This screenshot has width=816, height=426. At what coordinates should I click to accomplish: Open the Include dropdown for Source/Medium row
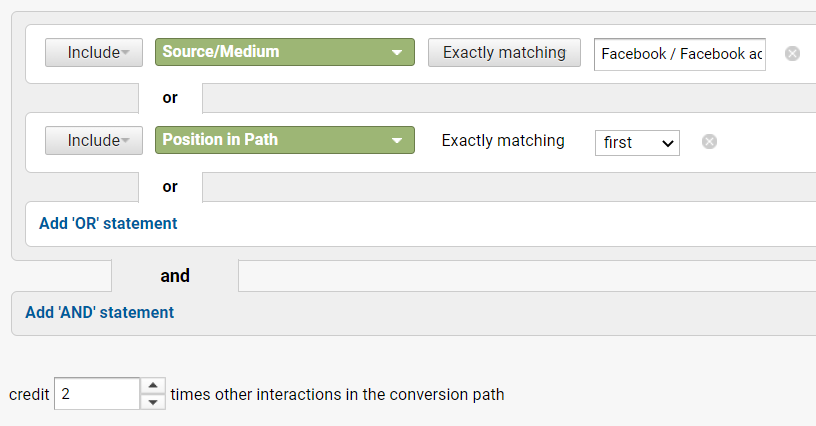click(x=94, y=53)
